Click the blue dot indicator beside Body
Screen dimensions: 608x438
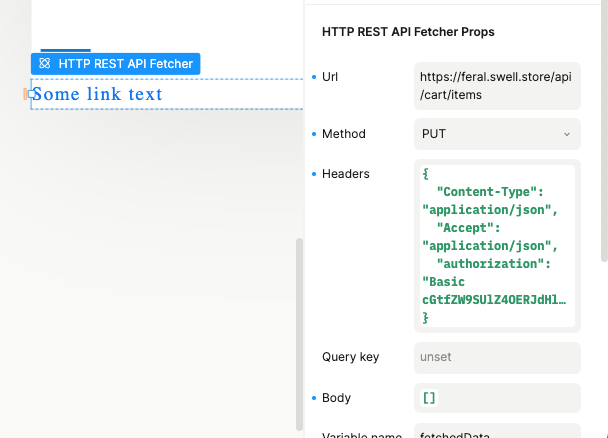[x=313, y=398]
